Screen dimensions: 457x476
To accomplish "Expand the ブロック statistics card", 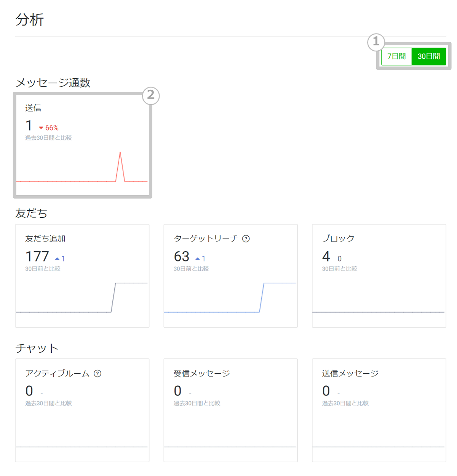I will point(379,275).
